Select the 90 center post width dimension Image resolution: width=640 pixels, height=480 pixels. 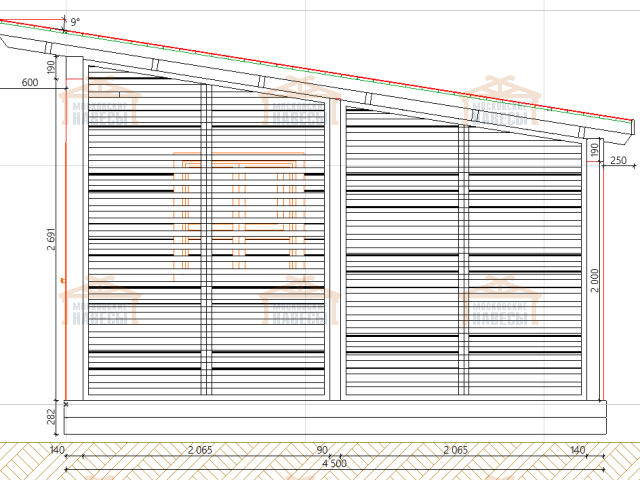click(322, 451)
